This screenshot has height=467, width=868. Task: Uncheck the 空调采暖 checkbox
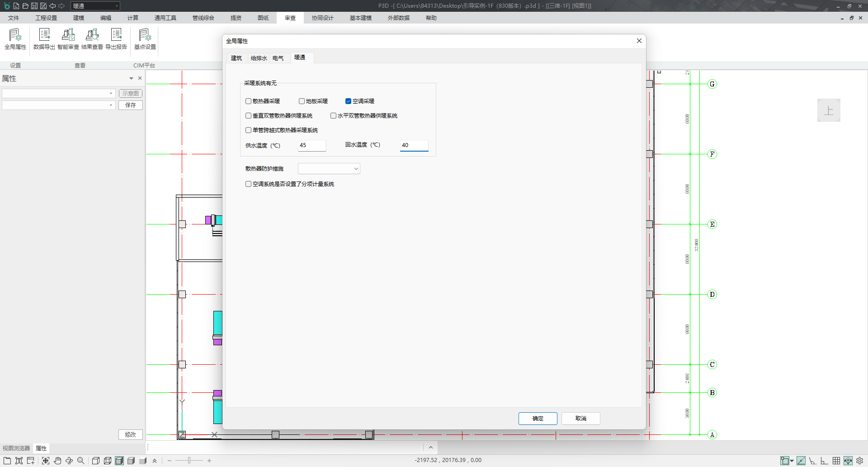[x=348, y=101]
